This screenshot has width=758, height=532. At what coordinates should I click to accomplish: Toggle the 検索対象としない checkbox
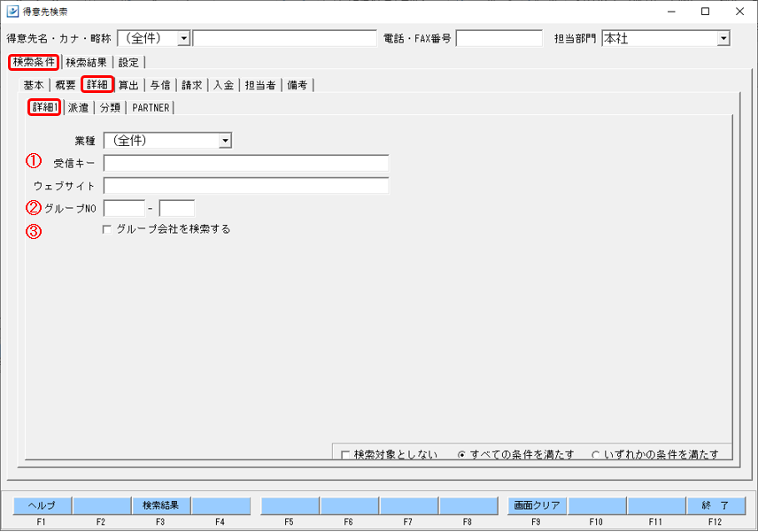pos(345,455)
